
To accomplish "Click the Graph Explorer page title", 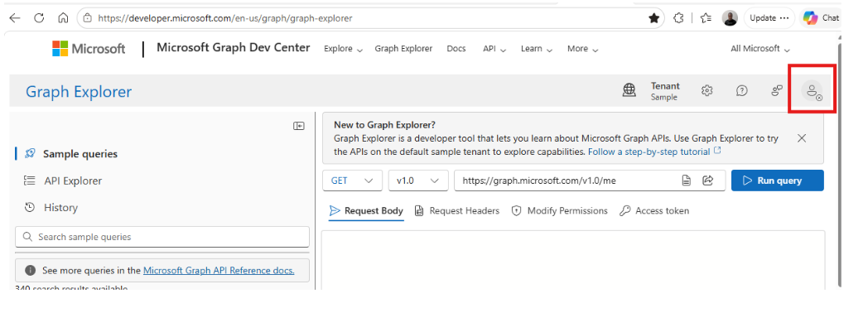I will click(x=79, y=91).
